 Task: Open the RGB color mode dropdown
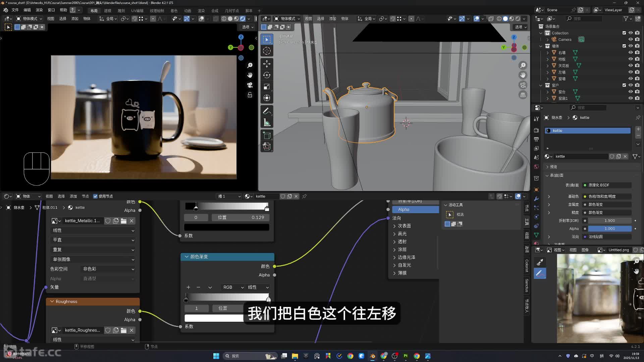[x=233, y=287]
